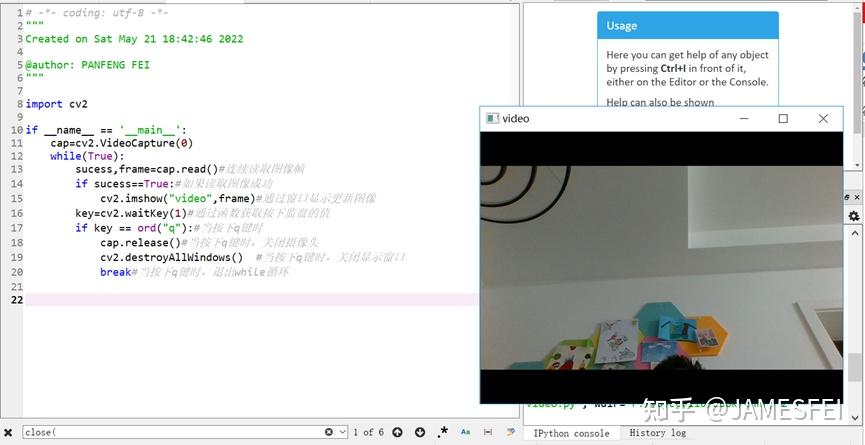Click the "cap.release()" code
865x445 pixels.
141,243
